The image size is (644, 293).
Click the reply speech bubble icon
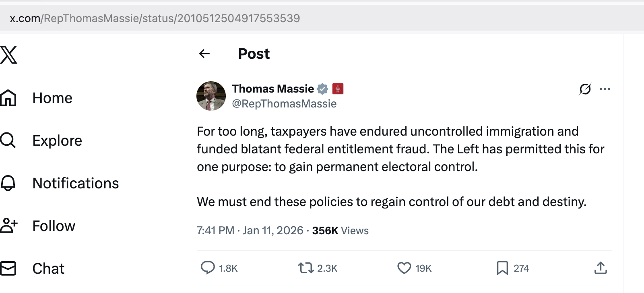[208, 268]
